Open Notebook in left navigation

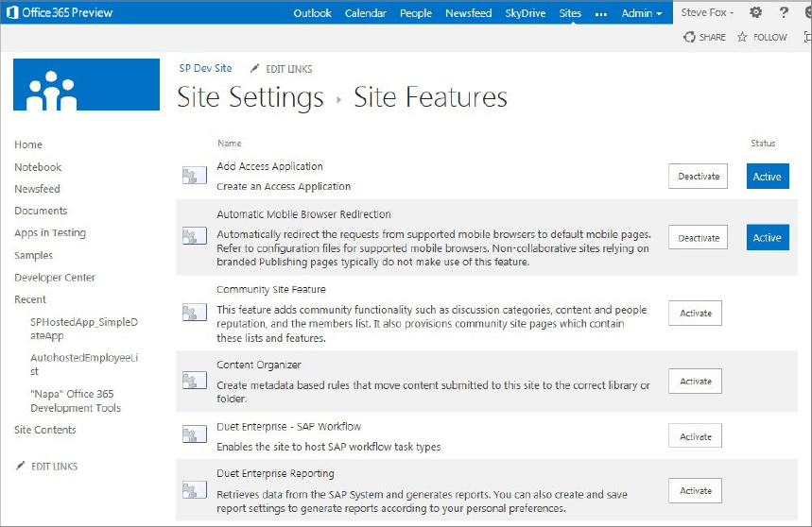coord(38,167)
